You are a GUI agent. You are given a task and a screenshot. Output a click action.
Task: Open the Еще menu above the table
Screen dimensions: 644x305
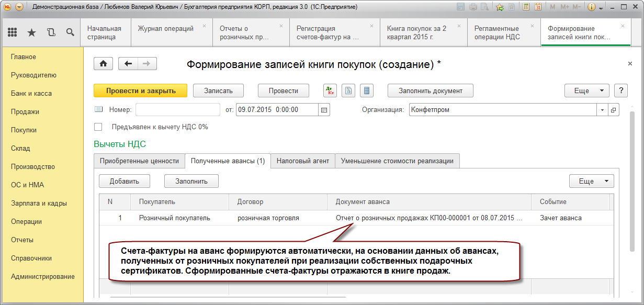[592, 181]
